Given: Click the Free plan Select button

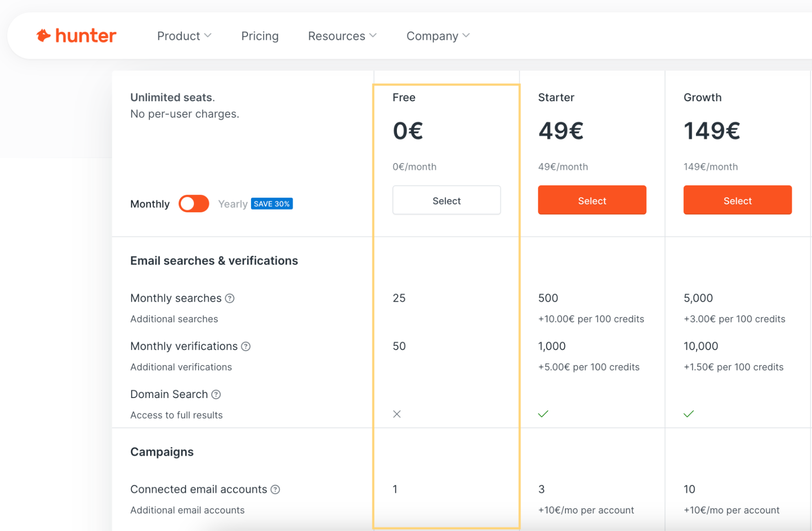Looking at the screenshot, I should (x=446, y=200).
